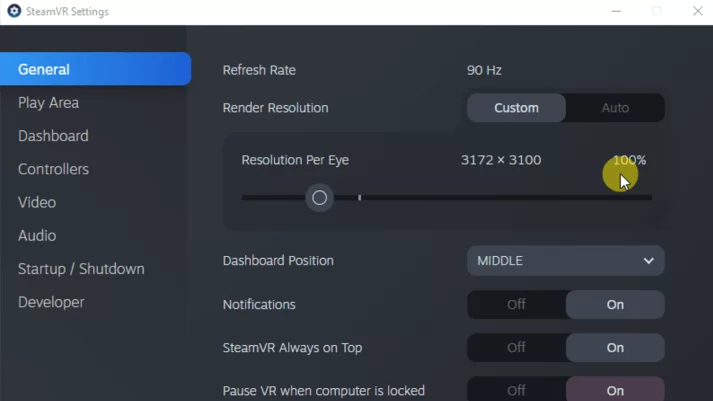The height and width of the screenshot is (401, 713).
Task: Enable SteamVR Always on Top
Action: pos(615,348)
